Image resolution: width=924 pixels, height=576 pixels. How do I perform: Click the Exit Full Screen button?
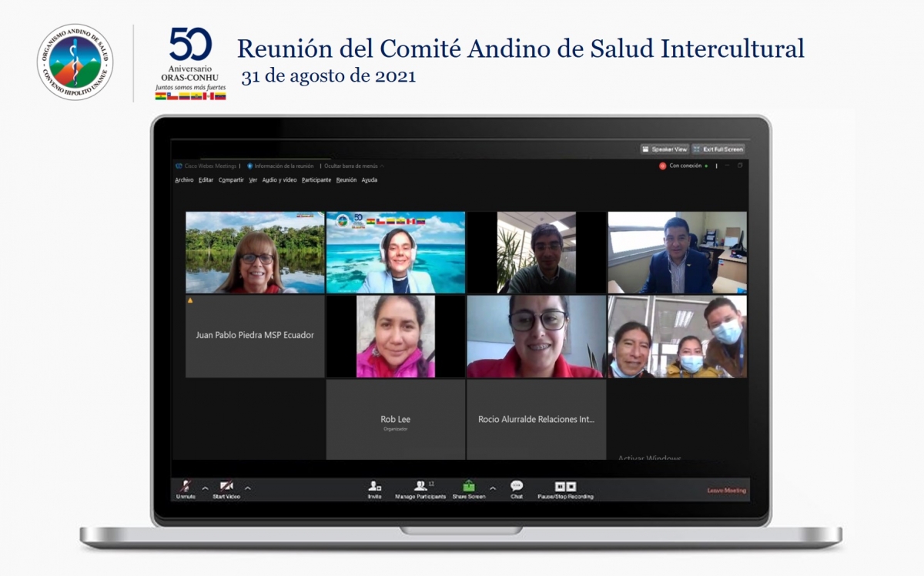coord(718,149)
